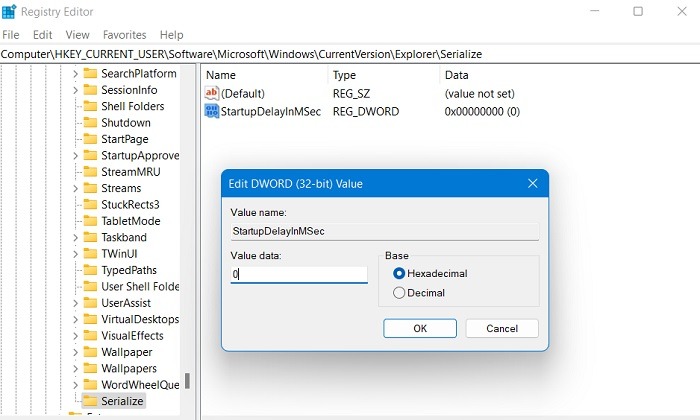The image size is (700, 420).
Task: Select the Wallpapers folder icon
Action: click(90, 368)
